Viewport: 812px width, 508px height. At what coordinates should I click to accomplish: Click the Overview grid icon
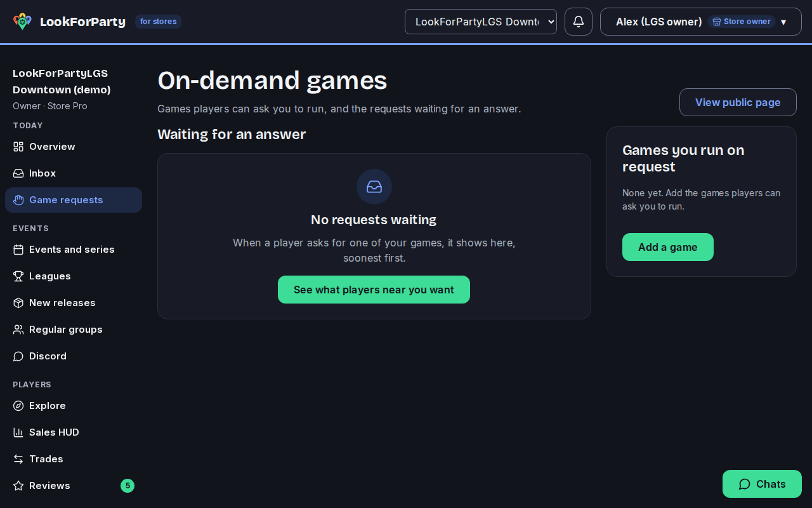click(x=18, y=147)
